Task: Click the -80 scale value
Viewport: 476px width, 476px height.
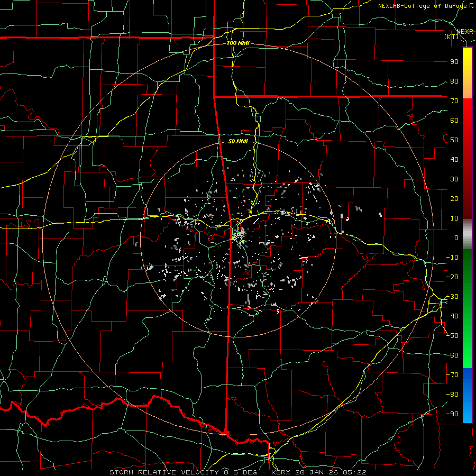Action: [x=452, y=395]
